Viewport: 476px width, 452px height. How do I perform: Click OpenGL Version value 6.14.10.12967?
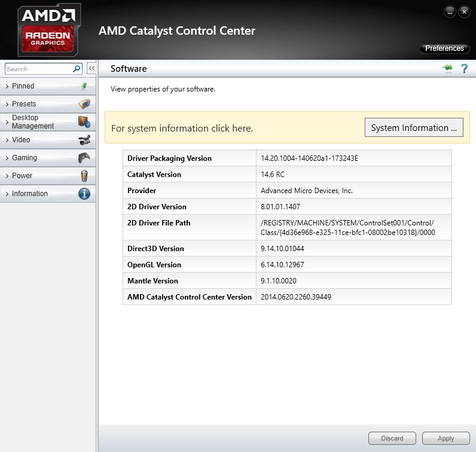282,265
